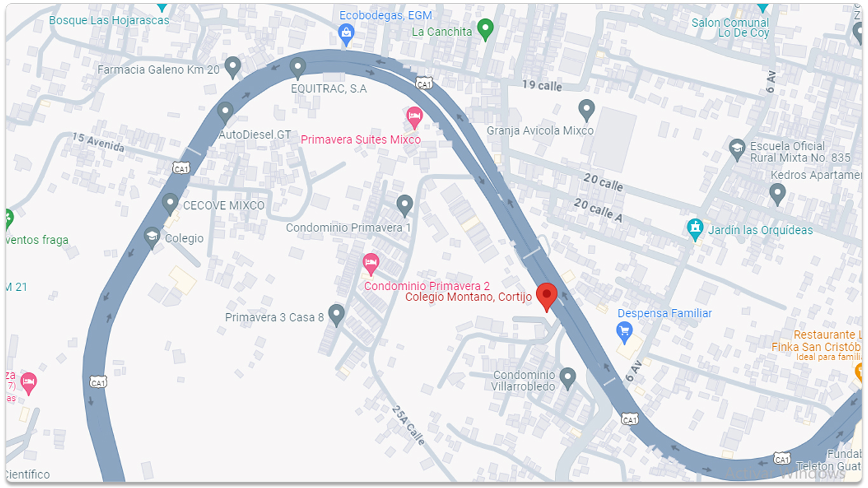The image size is (868, 488).
Task: Open the Ecobodegas, EGM shopping bag marker
Action: coord(346,35)
